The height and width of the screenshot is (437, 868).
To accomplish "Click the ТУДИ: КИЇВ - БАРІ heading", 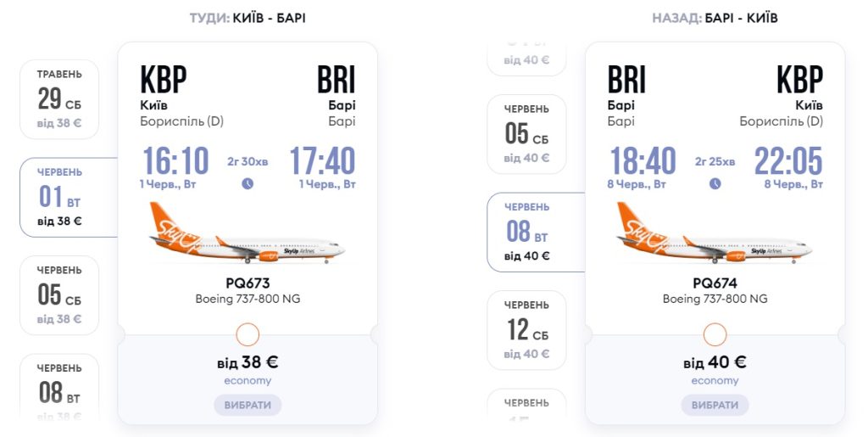I will [248, 18].
